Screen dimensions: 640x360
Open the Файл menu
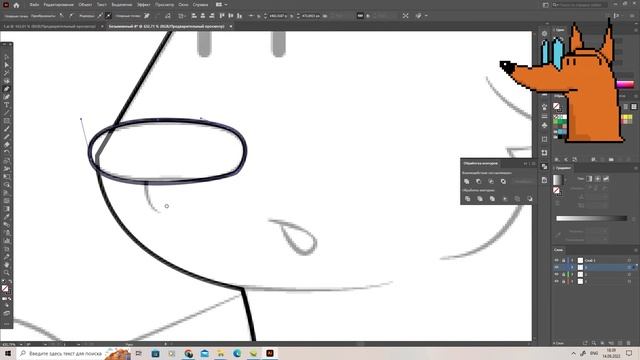(x=34, y=5)
